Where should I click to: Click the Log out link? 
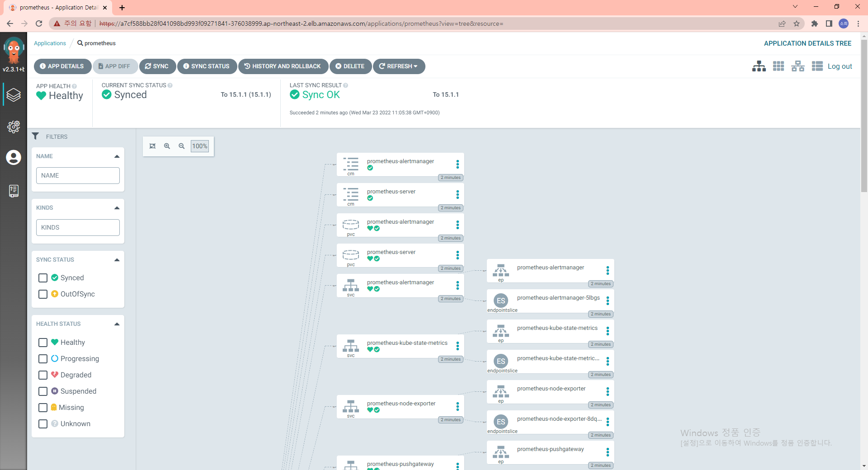[840, 66]
